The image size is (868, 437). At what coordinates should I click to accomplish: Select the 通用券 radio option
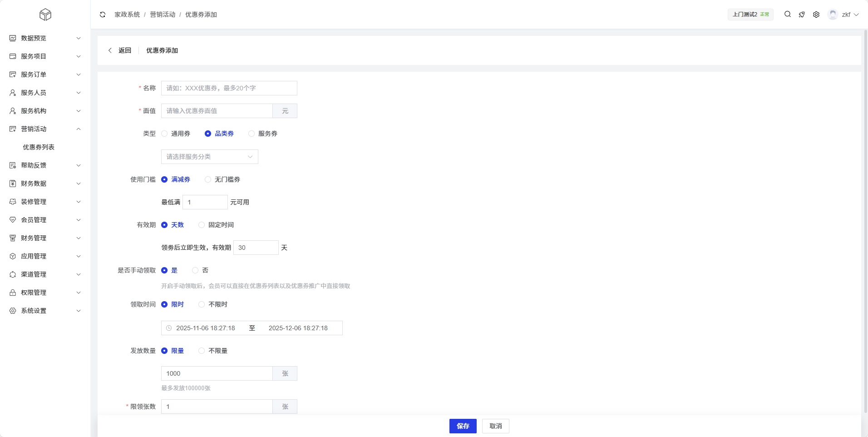coord(165,134)
